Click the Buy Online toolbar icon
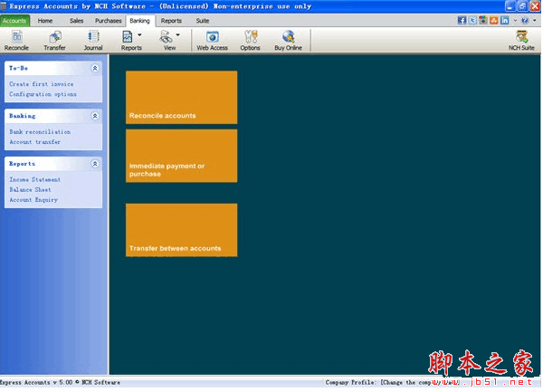This screenshot has width=543, height=392. pos(288,41)
